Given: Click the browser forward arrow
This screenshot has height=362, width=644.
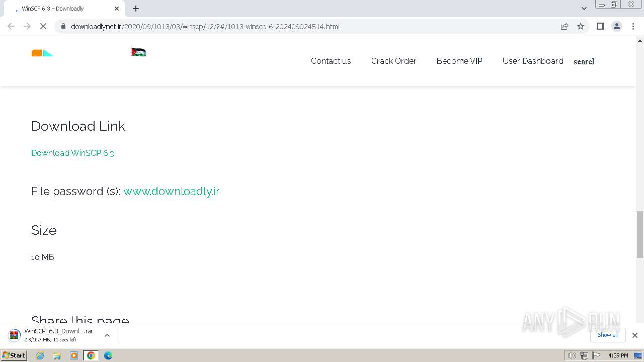Looking at the screenshot, I should [x=27, y=26].
